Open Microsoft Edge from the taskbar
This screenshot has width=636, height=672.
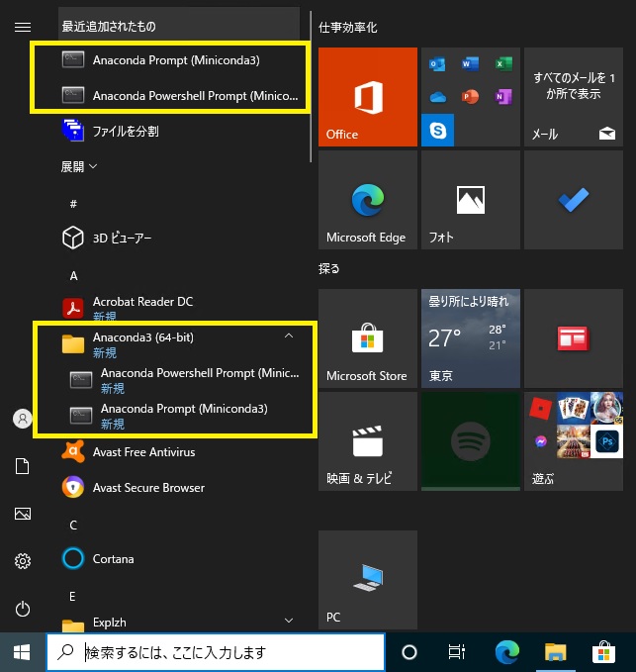507,652
